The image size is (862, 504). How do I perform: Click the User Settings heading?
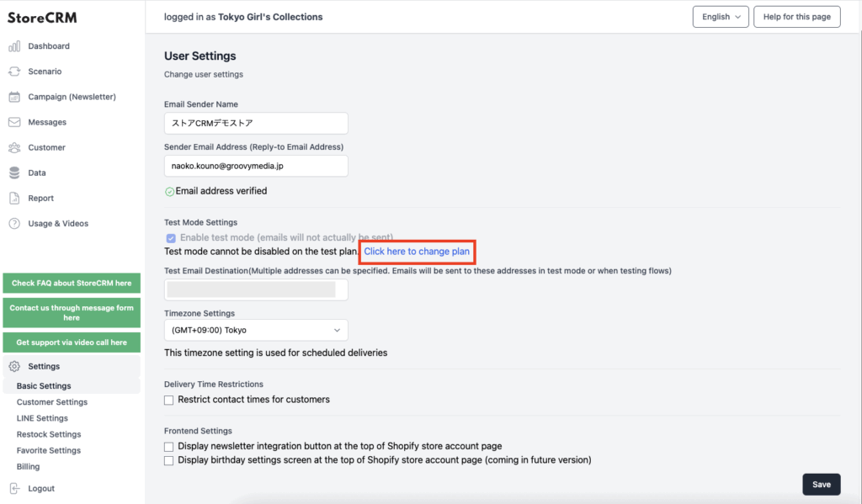(x=200, y=56)
